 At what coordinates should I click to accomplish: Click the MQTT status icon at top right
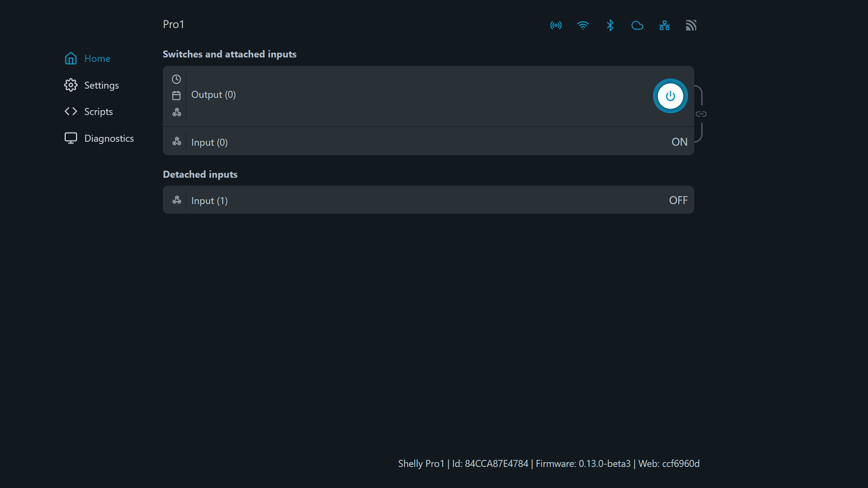pos(691,25)
